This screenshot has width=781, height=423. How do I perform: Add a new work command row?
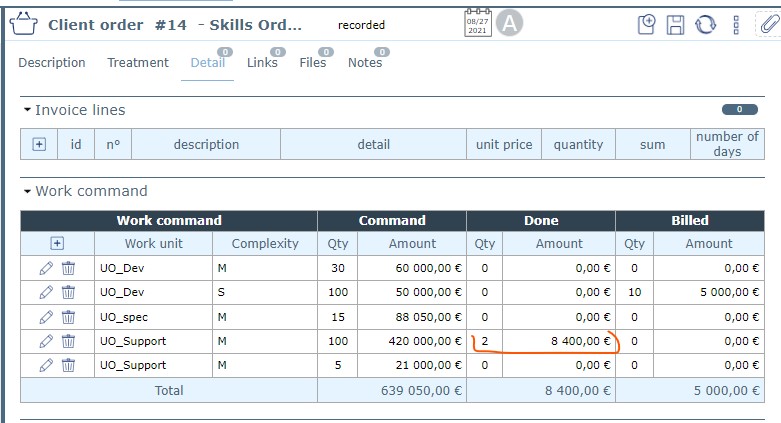(x=57, y=243)
